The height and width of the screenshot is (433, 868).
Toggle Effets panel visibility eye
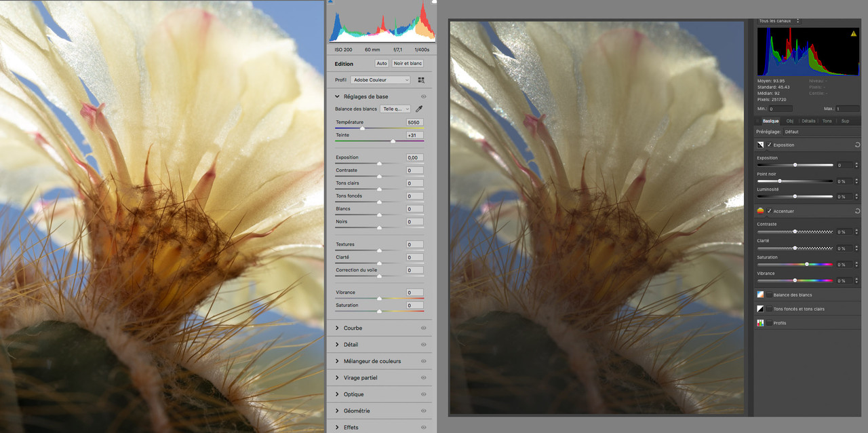(424, 427)
